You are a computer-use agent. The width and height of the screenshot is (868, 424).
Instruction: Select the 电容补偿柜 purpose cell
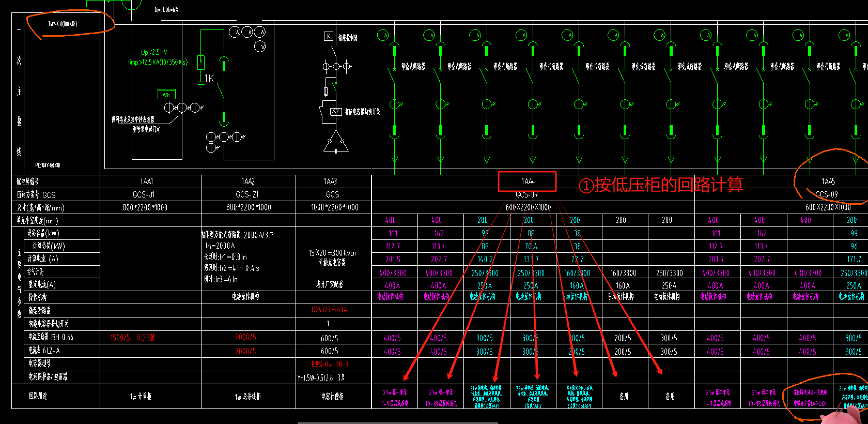pyautogui.click(x=332, y=397)
